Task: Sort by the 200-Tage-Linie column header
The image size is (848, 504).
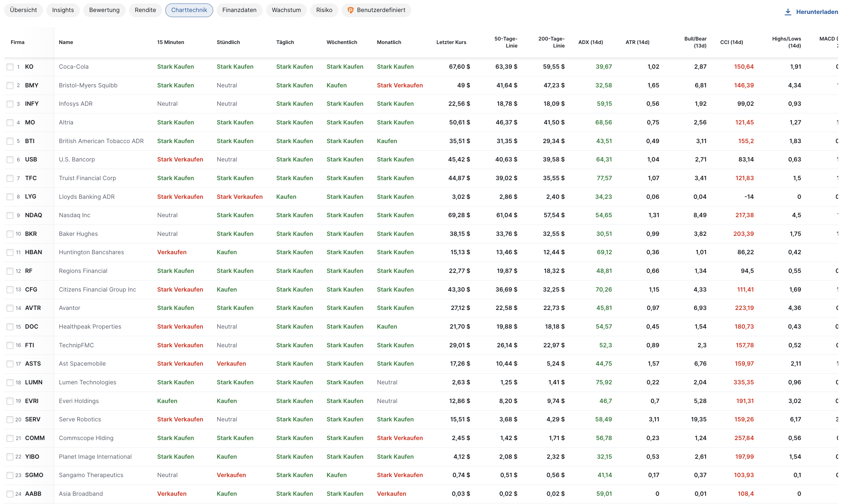Action: pos(551,42)
